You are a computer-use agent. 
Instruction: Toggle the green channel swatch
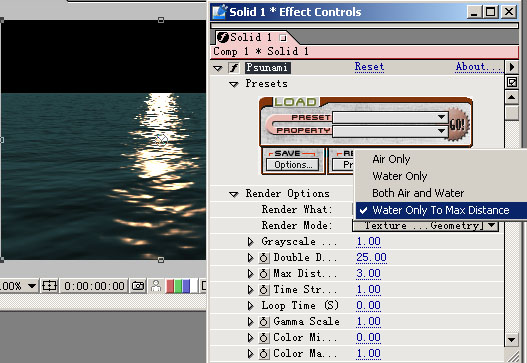tap(178, 286)
